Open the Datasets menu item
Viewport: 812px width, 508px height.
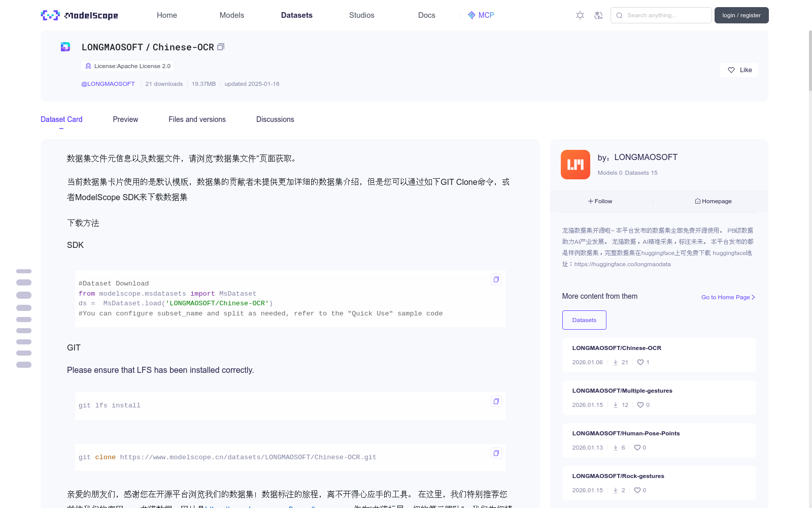point(297,15)
